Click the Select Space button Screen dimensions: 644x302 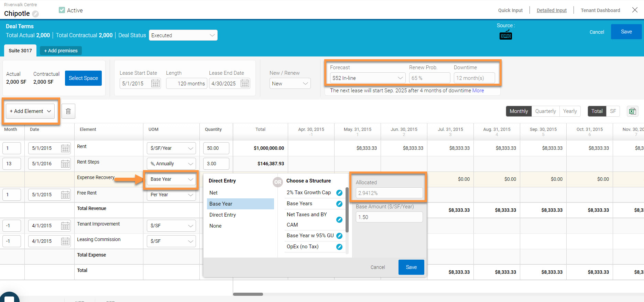83,78
